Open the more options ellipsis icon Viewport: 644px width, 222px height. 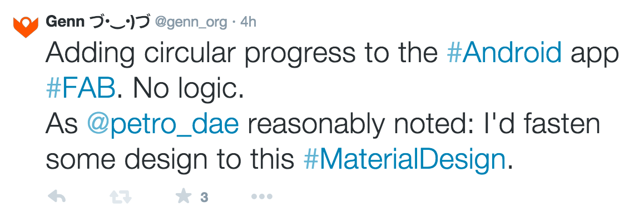coord(261,196)
